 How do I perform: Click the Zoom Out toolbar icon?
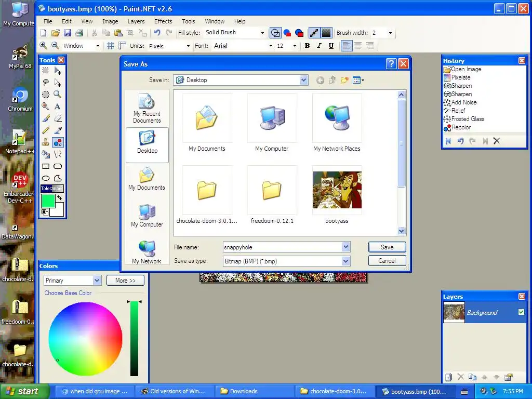tap(55, 46)
